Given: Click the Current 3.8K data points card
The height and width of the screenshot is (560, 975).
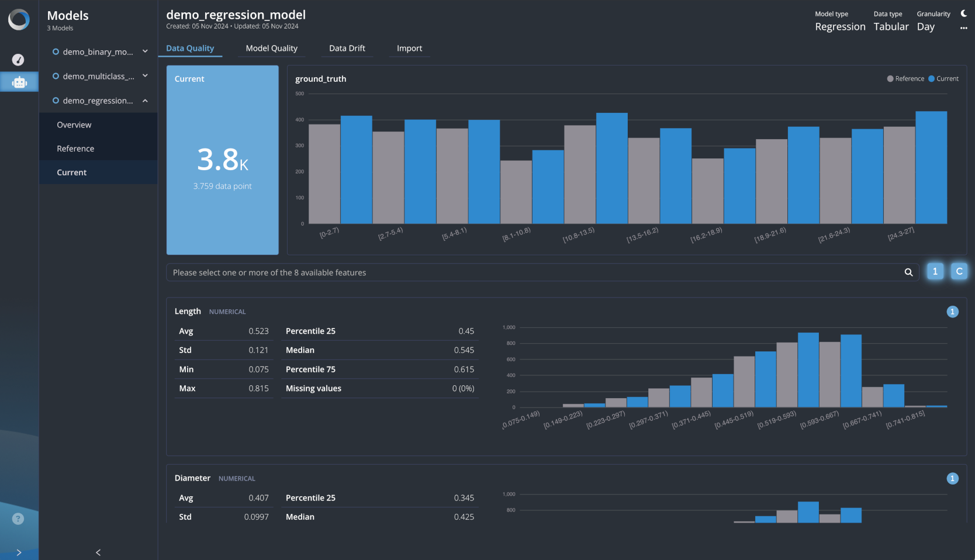Looking at the screenshot, I should pos(223,160).
